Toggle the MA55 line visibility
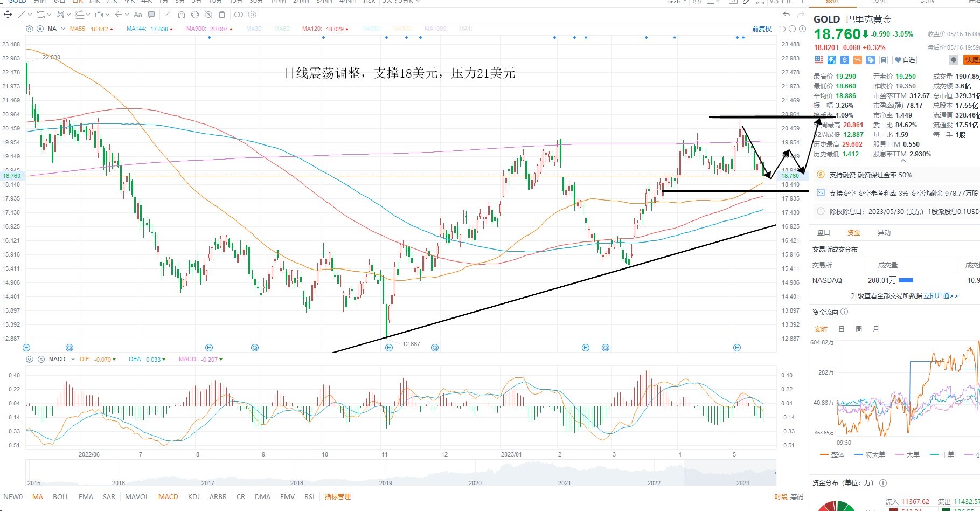This screenshot has width=980, height=511. click(91, 29)
